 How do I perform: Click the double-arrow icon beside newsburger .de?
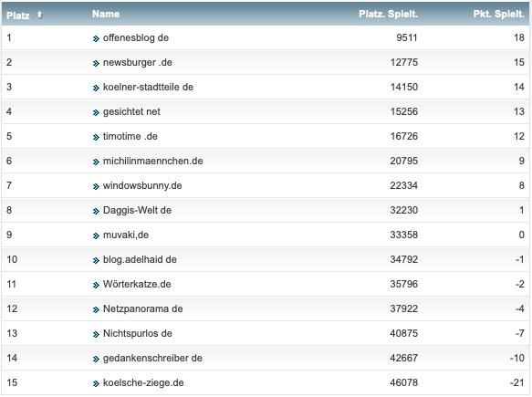[96, 64]
